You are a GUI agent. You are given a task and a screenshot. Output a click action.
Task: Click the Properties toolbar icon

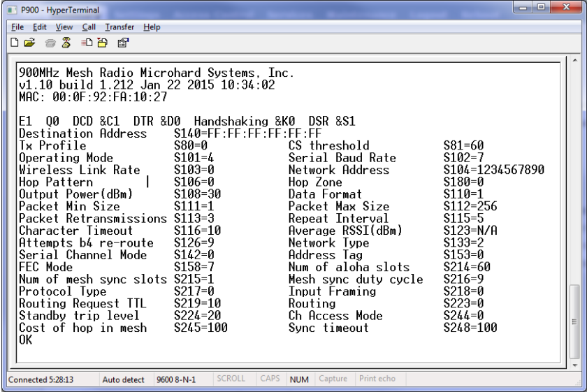coord(123,43)
